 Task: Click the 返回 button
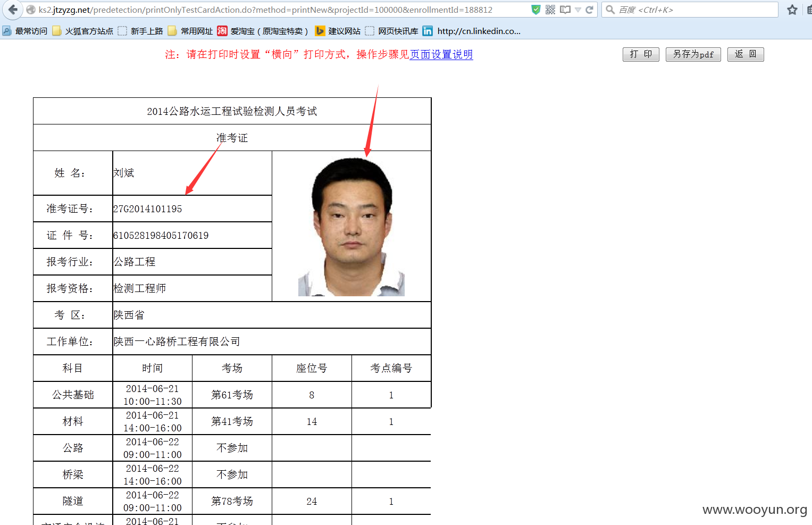pyautogui.click(x=746, y=54)
